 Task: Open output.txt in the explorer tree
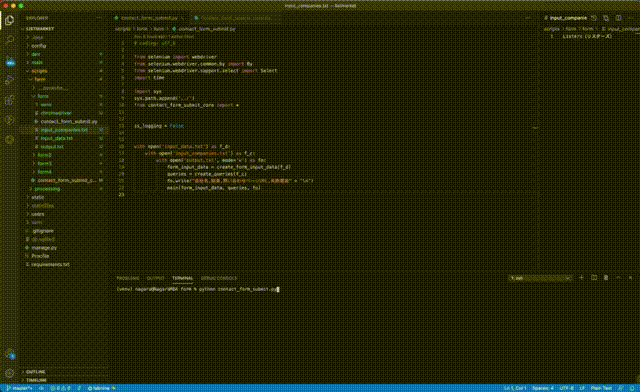52,147
